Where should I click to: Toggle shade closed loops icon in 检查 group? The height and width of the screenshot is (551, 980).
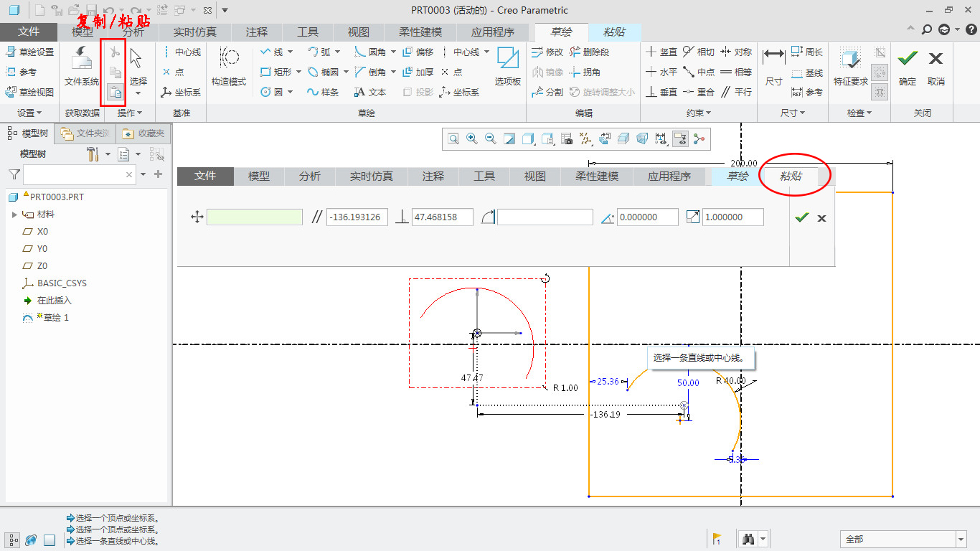880,92
